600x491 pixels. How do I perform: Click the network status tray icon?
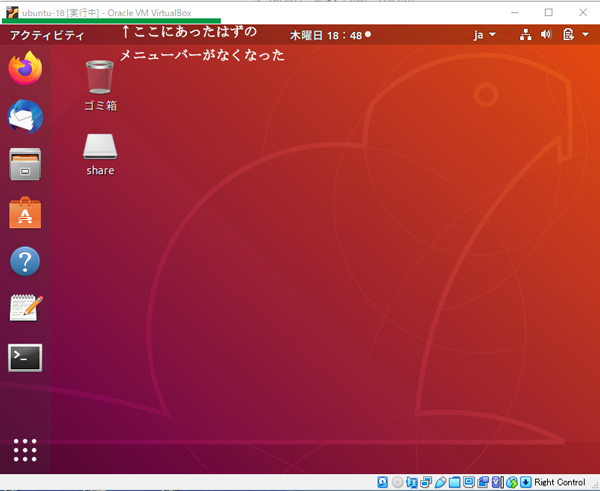525,35
